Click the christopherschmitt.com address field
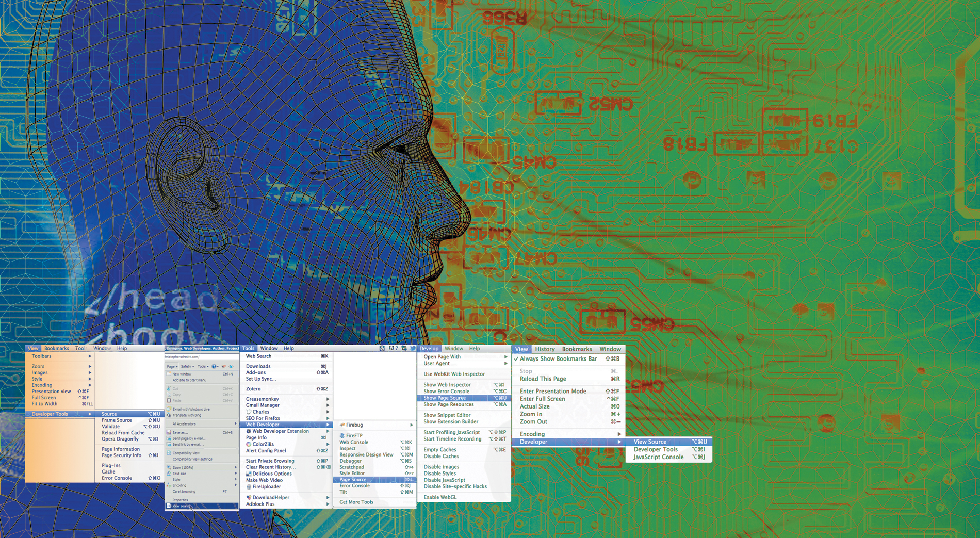The image size is (980, 538). pyautogui.click(x=202, y=357)
